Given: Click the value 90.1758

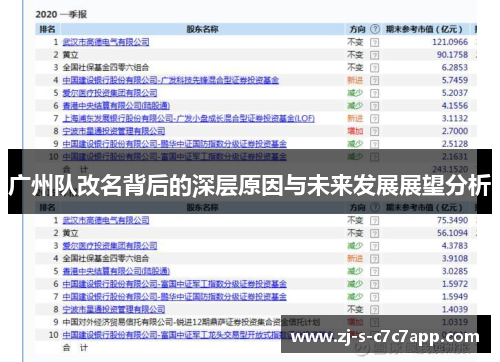Looking at the screenshot, I should coord(452,55).
